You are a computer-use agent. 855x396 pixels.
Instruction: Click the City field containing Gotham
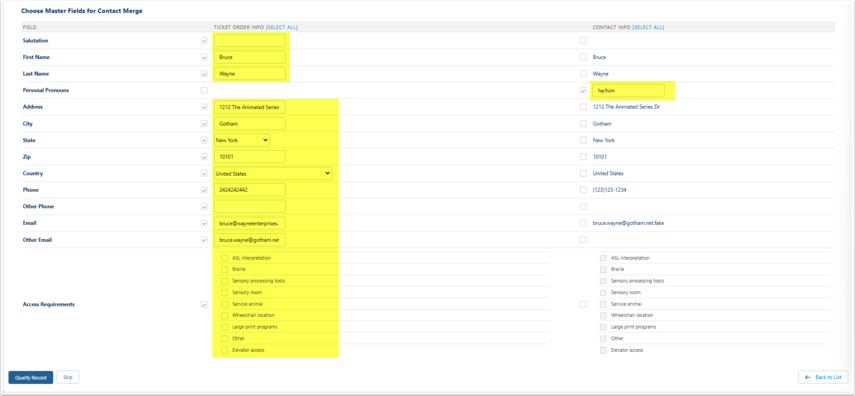point(250,123)
